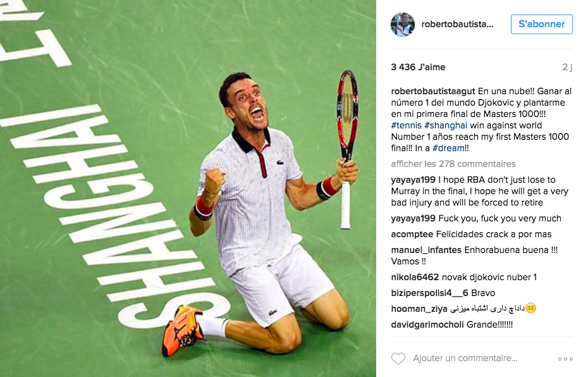
Task: Open the #tennis hashtag
Action: pyautogui.click(x=406, y=125)
